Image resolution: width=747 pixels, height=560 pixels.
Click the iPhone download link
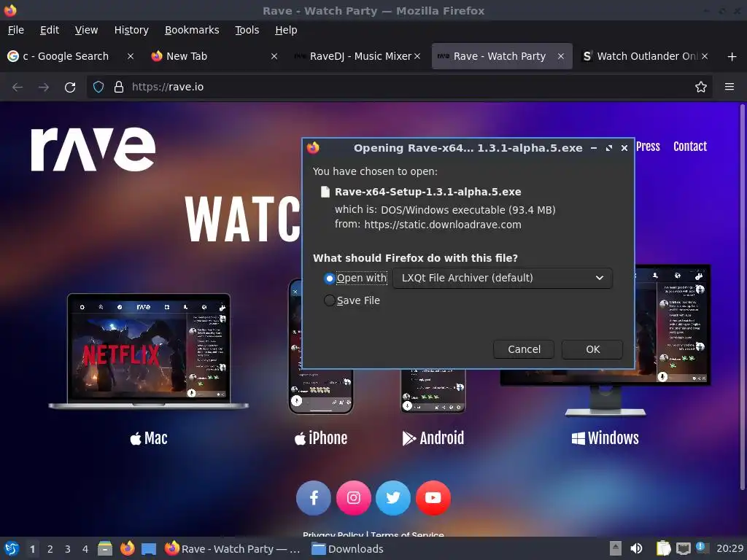pyautogui.click(x=321, y=438)
